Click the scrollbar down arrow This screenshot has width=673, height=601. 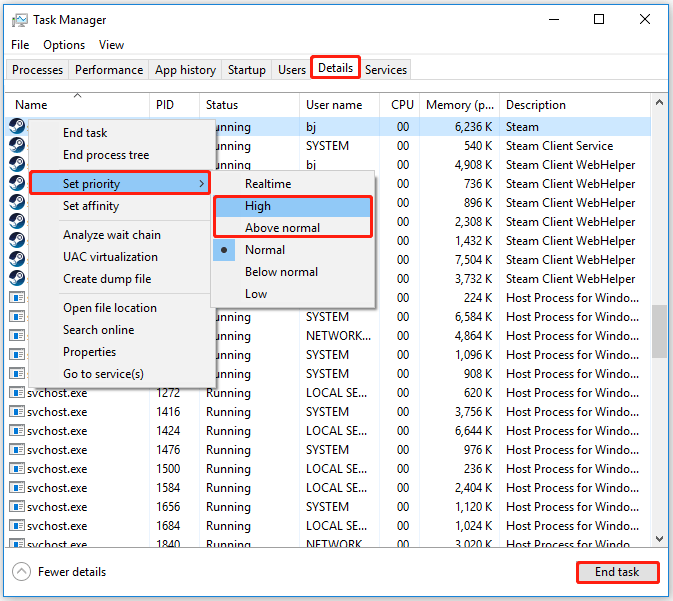click(659, 538)
